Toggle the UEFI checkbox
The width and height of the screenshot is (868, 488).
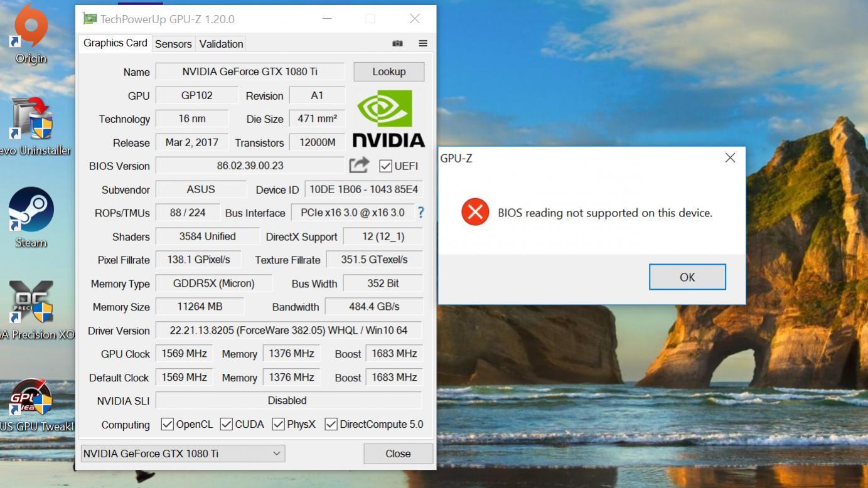[x=385, y=166]
